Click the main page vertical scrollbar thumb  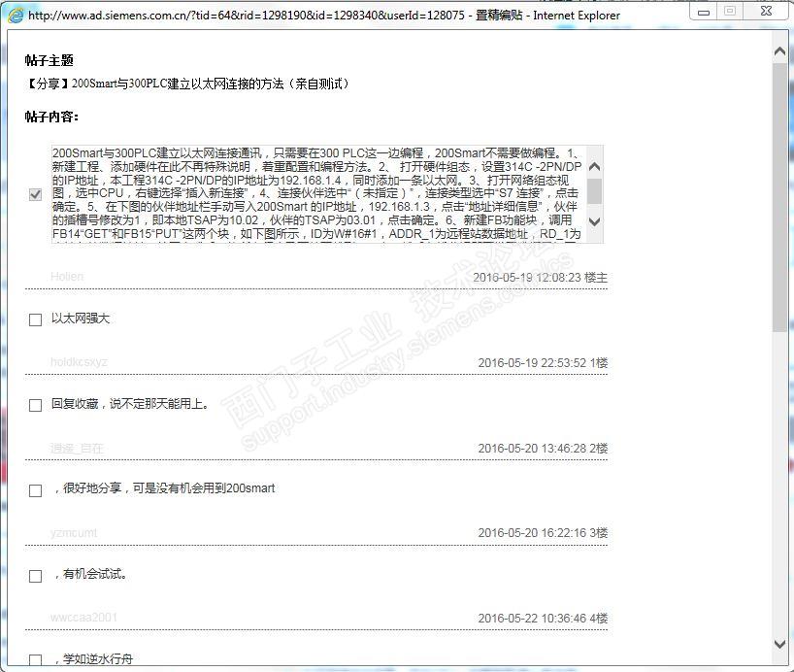[779, 198]
